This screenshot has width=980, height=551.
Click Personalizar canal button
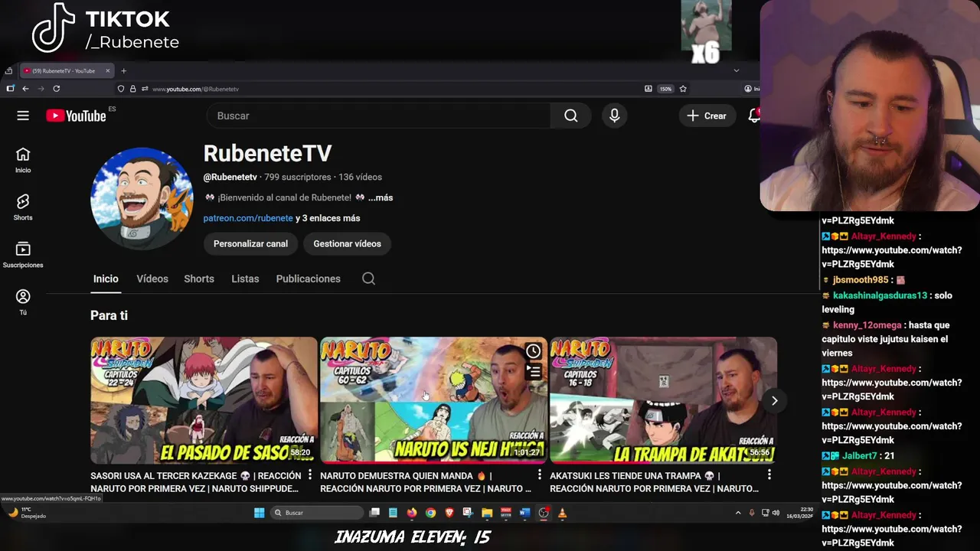[250, 243]
